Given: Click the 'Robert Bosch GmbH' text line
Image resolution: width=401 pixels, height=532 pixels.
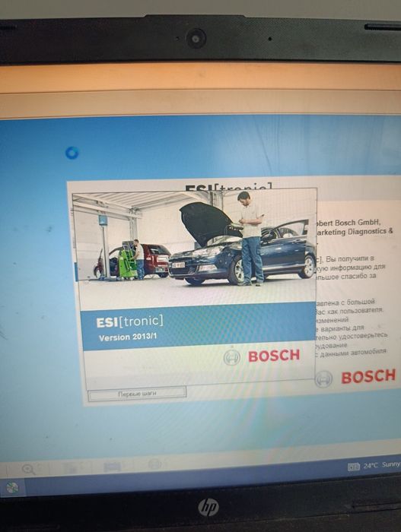Looking at the screenshot, I should (347, 223).
